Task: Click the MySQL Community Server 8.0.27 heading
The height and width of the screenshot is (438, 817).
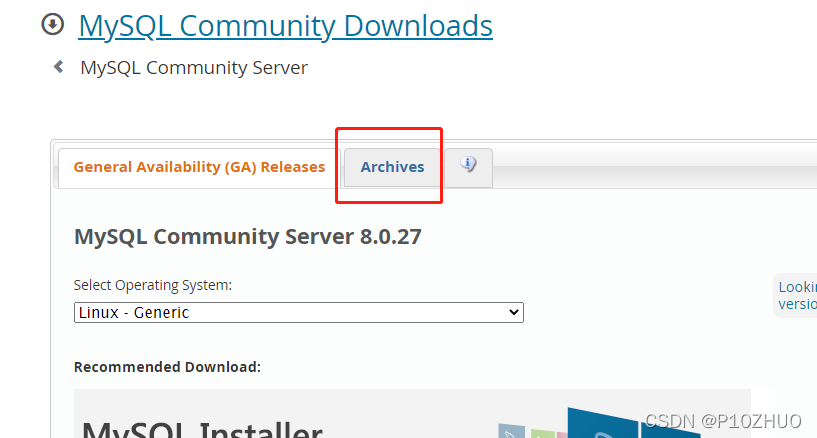Action: [247, 236]
